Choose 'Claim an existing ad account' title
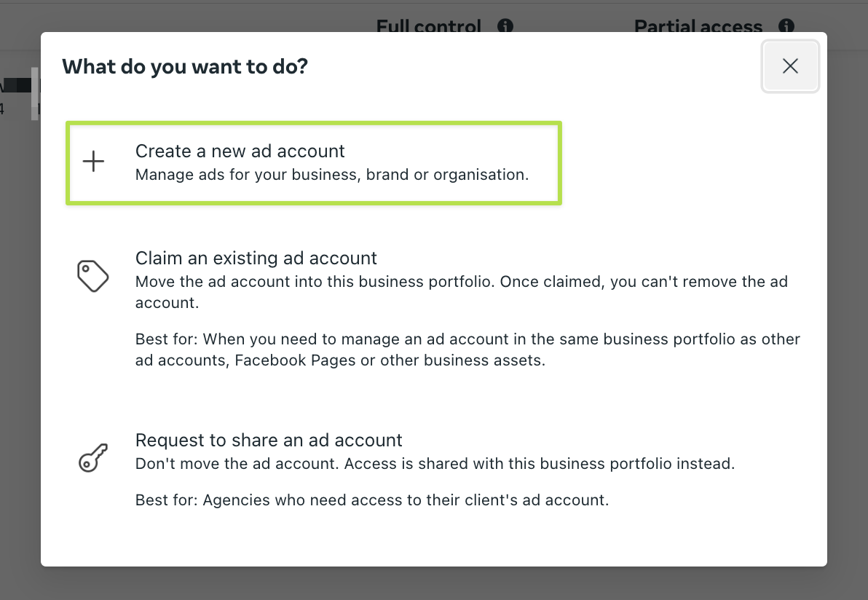The width and height of the screenshot is (868, 600). (256, 258)
